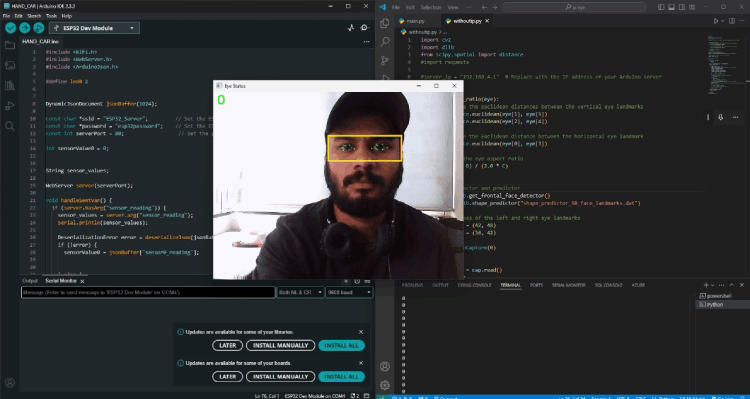Open the Arduino Debug sidebar icon
750x399 pixels.
10,106
